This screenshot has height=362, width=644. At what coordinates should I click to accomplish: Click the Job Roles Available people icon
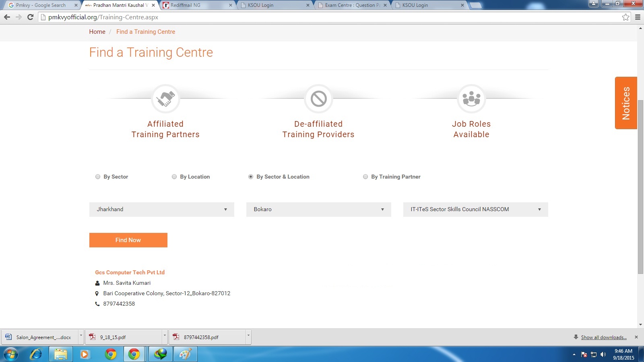point(471,99)
